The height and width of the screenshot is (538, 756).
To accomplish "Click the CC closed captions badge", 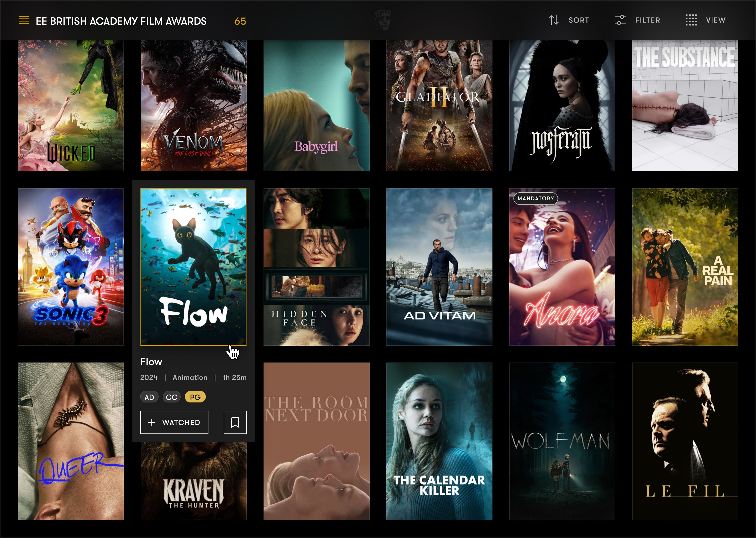I will [x=171, y=397].
